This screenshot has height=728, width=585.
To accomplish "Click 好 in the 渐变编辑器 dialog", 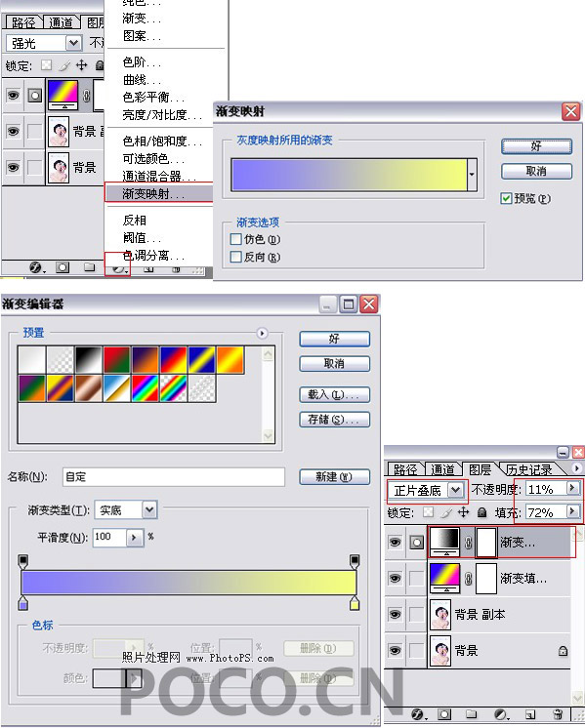I will click(335, 339).
